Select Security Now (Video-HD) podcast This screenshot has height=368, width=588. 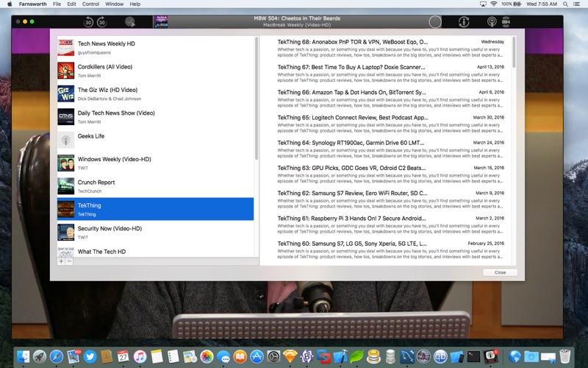154,232
